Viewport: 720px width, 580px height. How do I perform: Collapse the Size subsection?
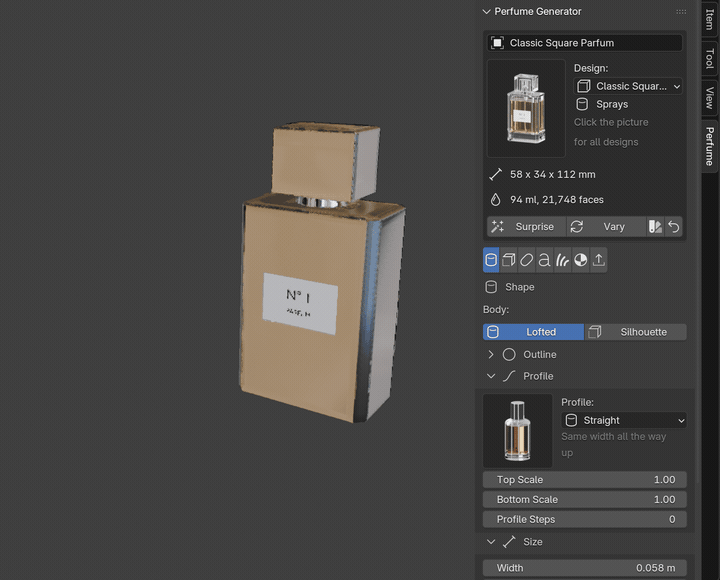(491, 542)
